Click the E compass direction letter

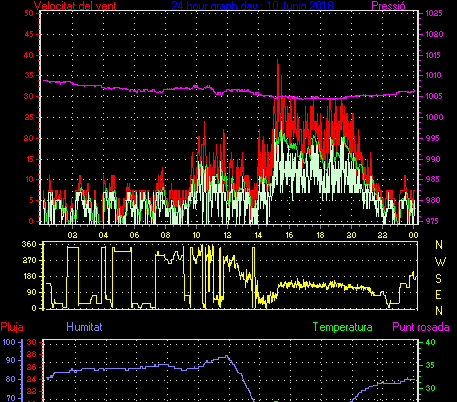[x=439, y=295]
